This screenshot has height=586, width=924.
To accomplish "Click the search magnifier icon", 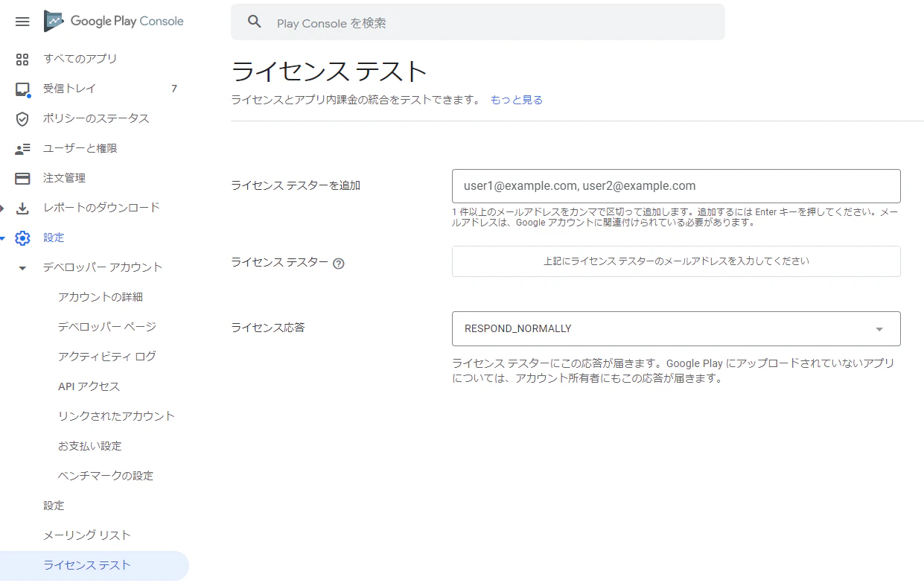I will [x=255, y=22].
